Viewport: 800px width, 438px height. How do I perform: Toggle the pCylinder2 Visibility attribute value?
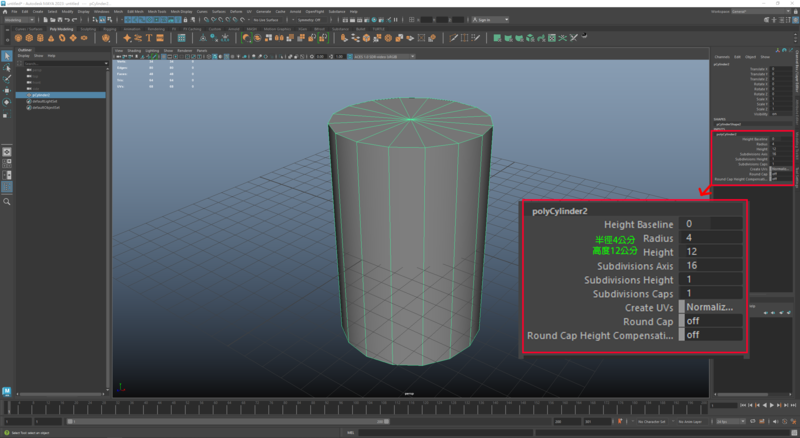(775, 114)
